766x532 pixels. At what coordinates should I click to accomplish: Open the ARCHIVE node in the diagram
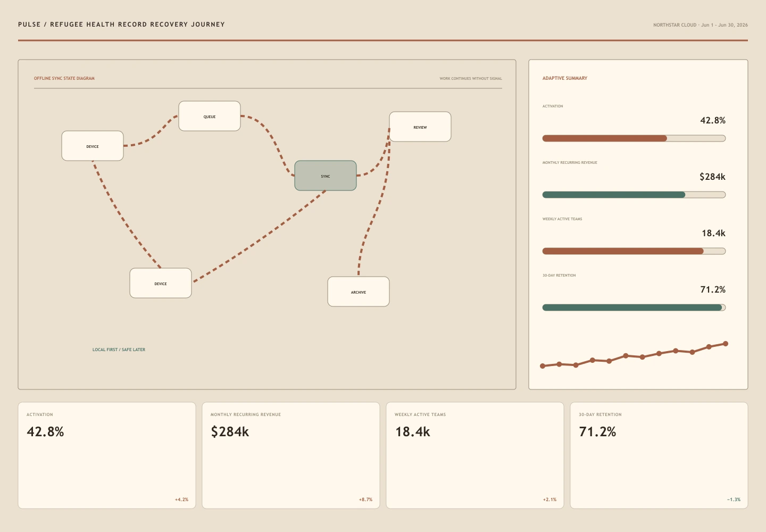[359, 292]
